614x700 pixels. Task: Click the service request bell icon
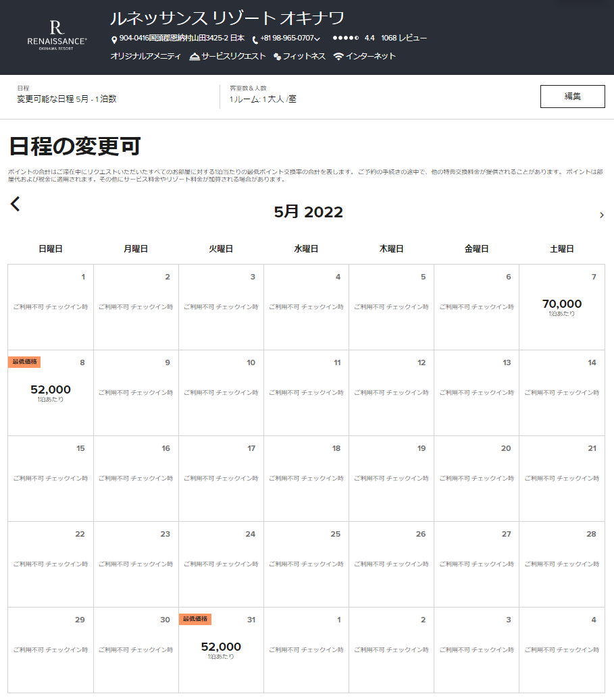tap(195, 57)
